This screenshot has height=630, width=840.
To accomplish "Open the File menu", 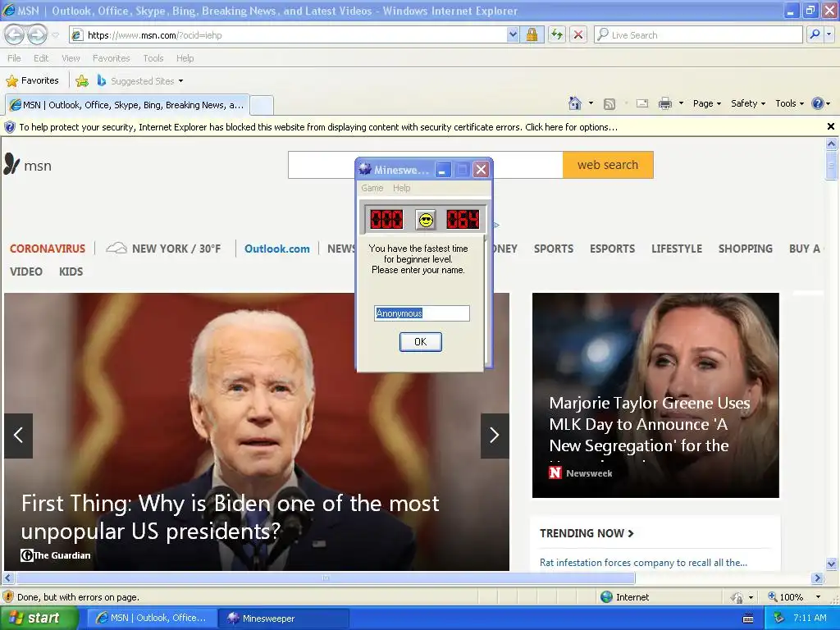I will [15, 58].
